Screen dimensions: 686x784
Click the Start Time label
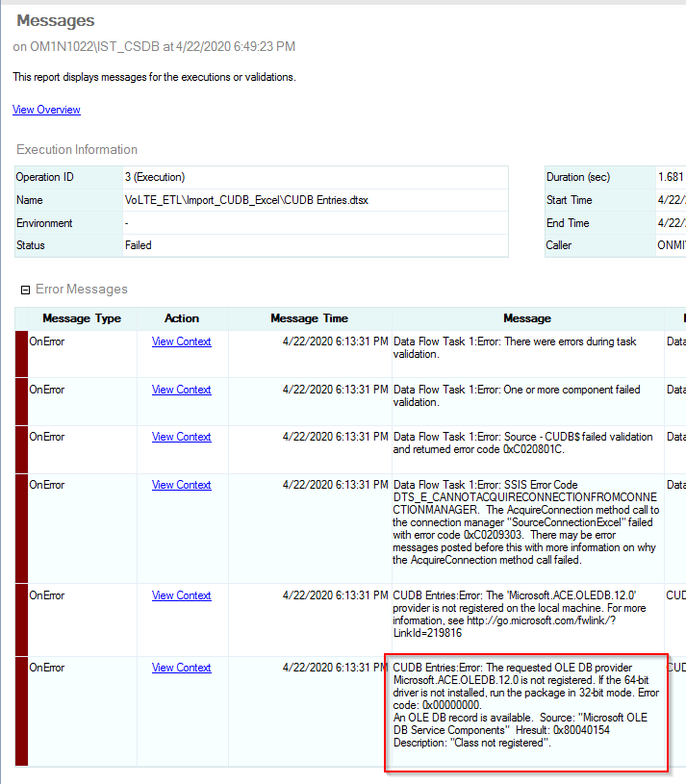[569, 200]
